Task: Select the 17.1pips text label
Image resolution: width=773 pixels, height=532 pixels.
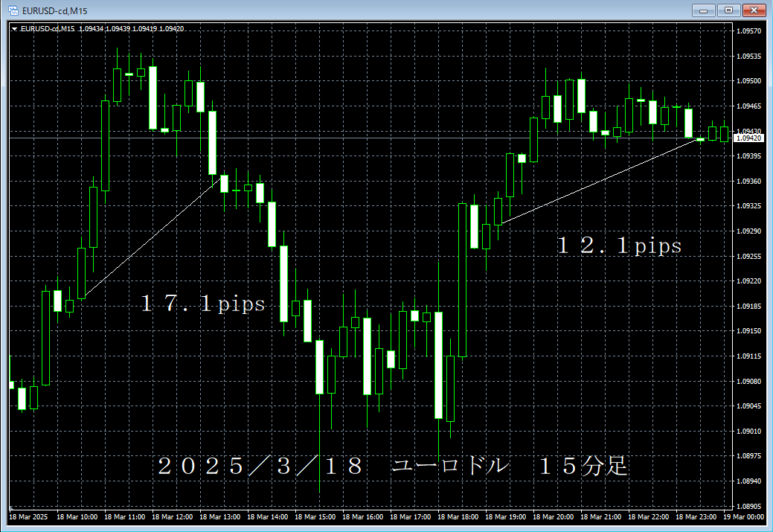Action: (203, 304)
